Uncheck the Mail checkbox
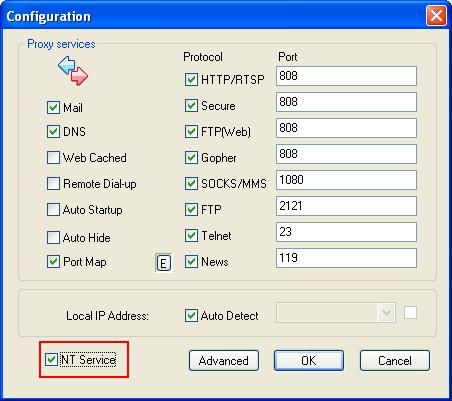This screenshot has height=401, width=452. tap(53, 108)
